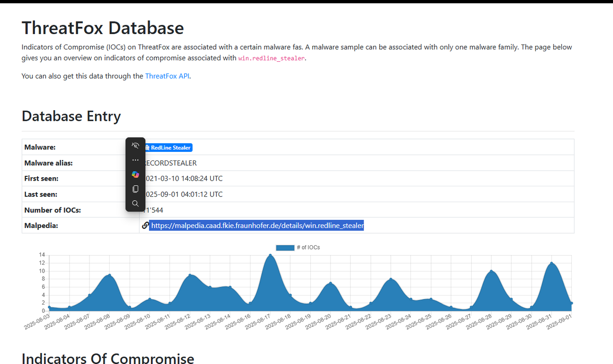
Task: Click the 2025-08-23 data point on chart
Action: pos(391,279)
